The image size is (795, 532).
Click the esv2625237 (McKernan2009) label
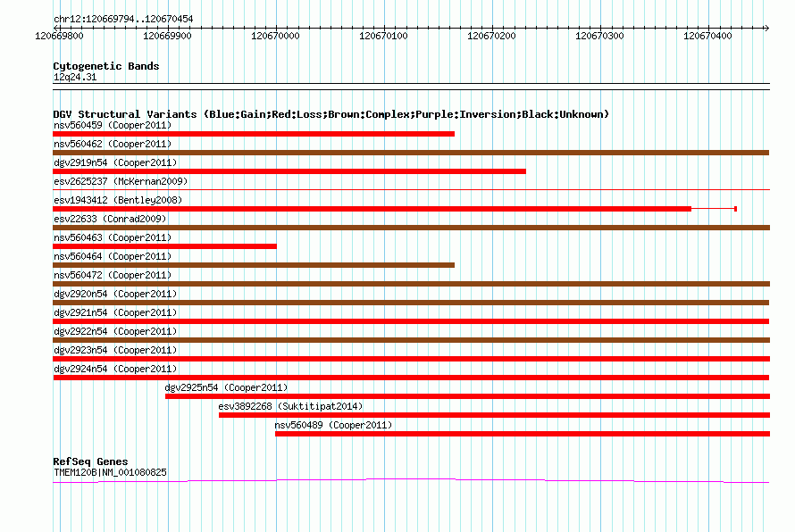click(x=121, y=181)
